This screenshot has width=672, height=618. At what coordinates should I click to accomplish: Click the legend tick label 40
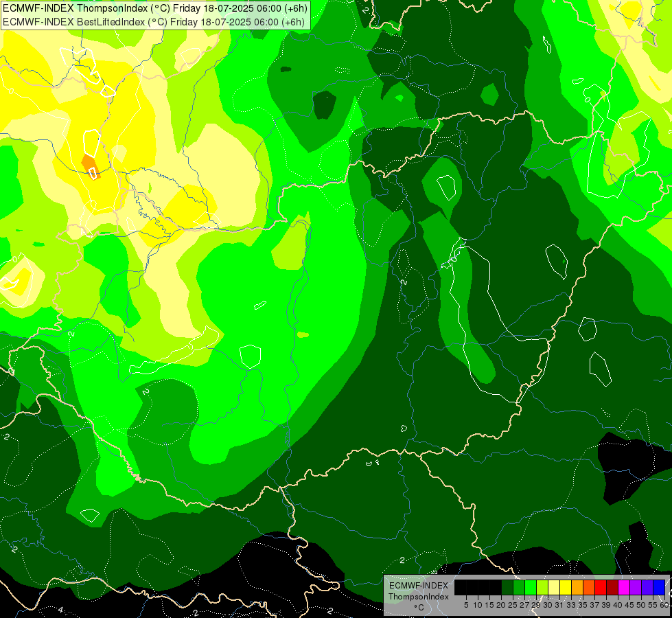tap(618, 605)
